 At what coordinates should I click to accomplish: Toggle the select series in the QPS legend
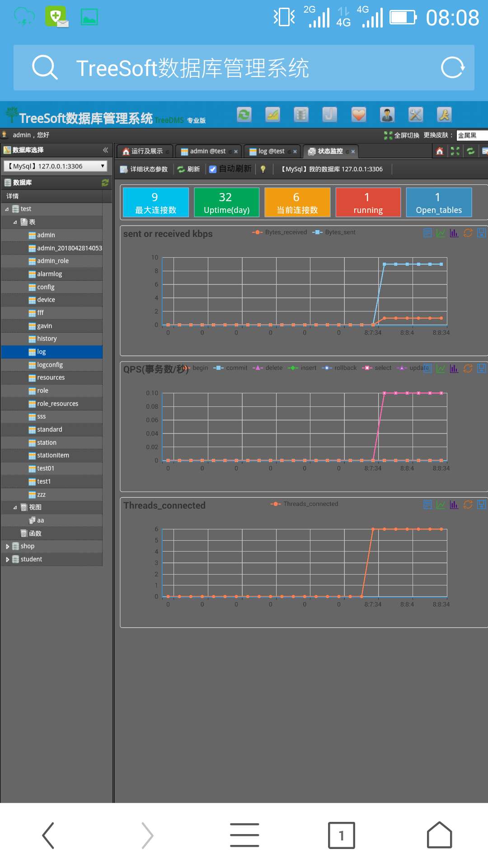(x=376, y=368)
